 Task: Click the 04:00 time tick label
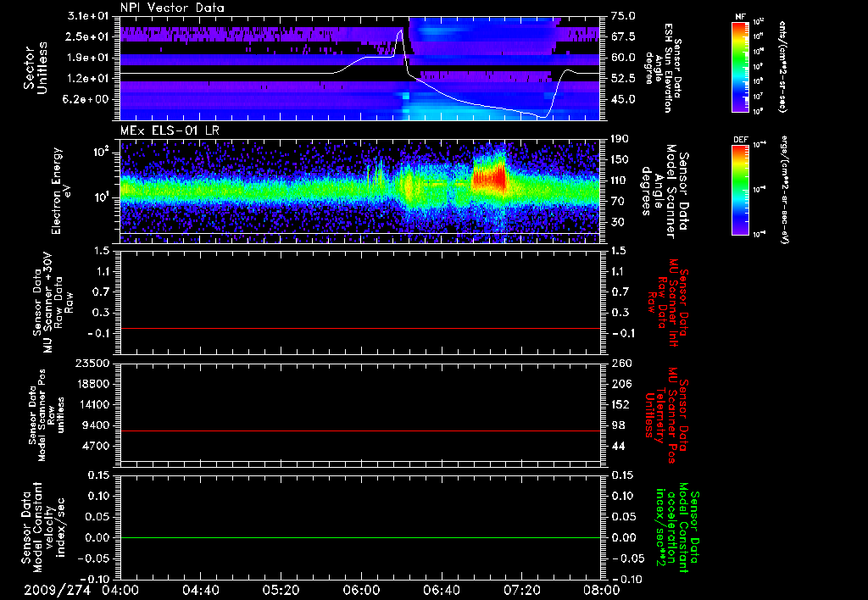tap(120, 591)
